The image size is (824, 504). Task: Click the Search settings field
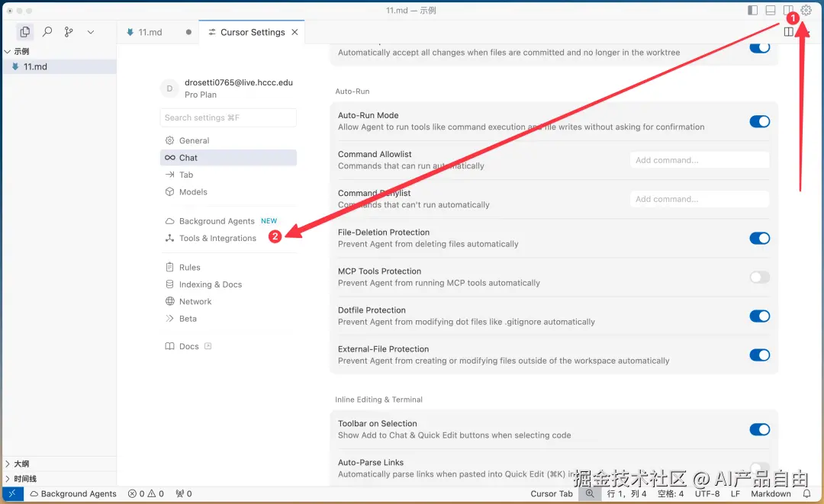(x=228, y=117)
